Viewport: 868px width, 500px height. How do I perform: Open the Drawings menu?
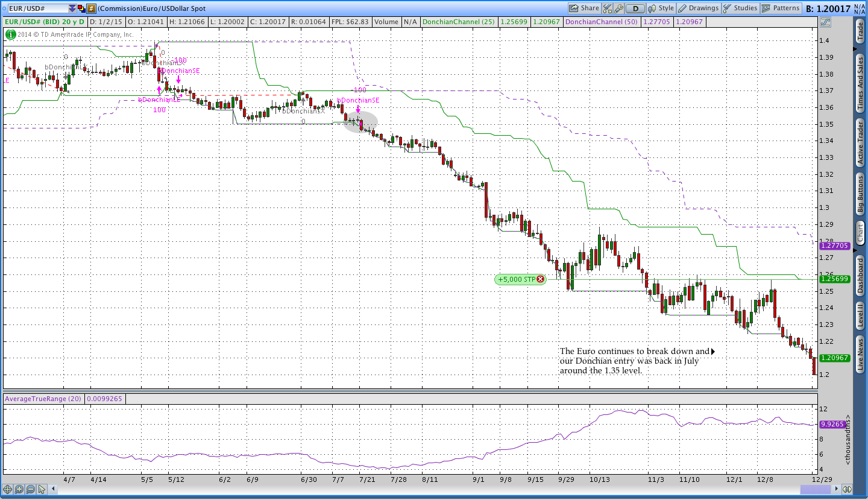click(699, 8)
